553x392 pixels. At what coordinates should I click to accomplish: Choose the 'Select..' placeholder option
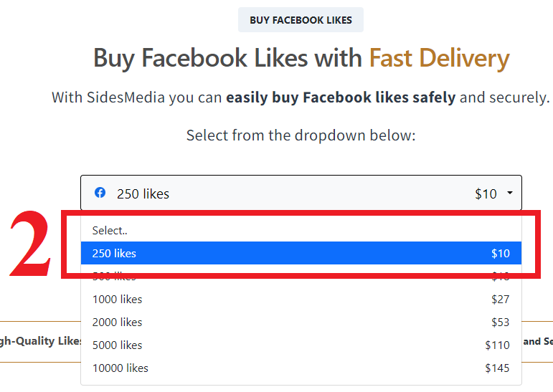pyautogui.click(x=109, y=231)
